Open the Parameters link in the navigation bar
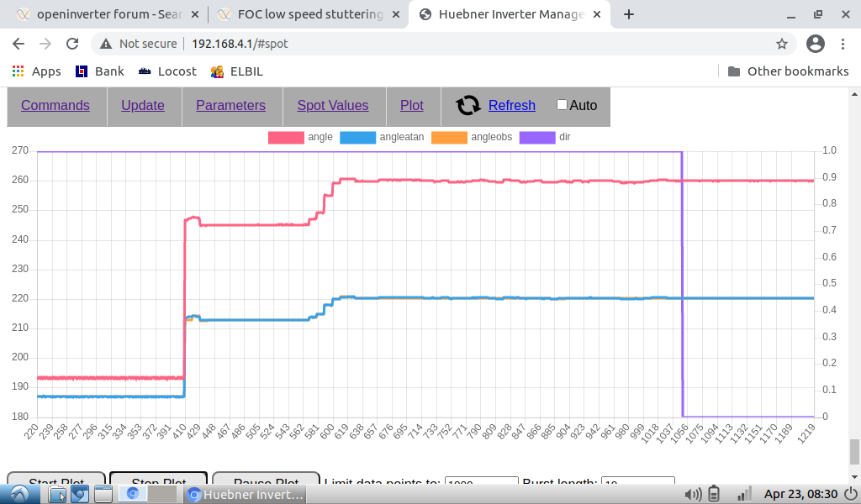This screenshot has width=861, height=504. (230, 105)
